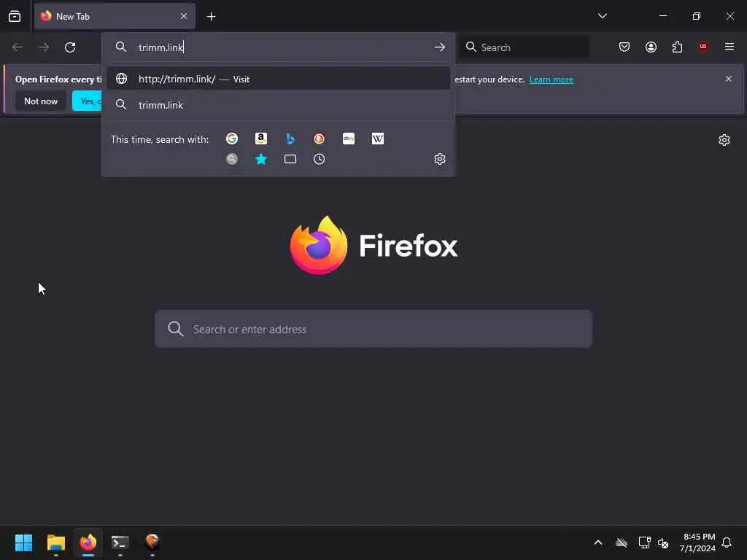The height and width of the screenshot is (560, 747).
Task: Open the uBlock Origin extension popup
Action: 703,47
